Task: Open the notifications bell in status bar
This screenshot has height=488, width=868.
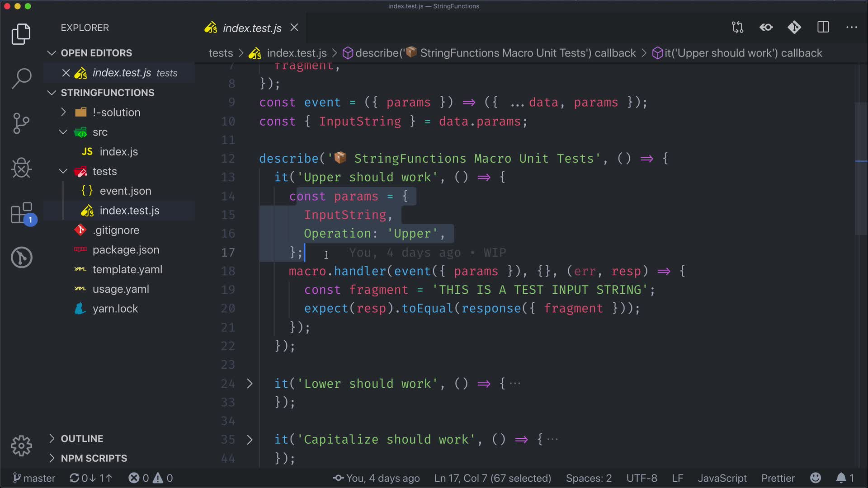Action: (841, 478)
